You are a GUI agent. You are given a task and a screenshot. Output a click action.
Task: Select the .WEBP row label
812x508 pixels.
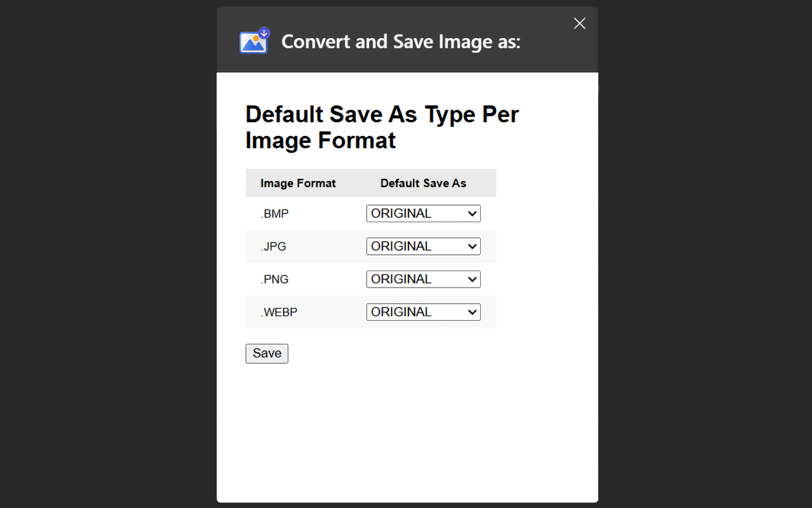pos(279,312)
